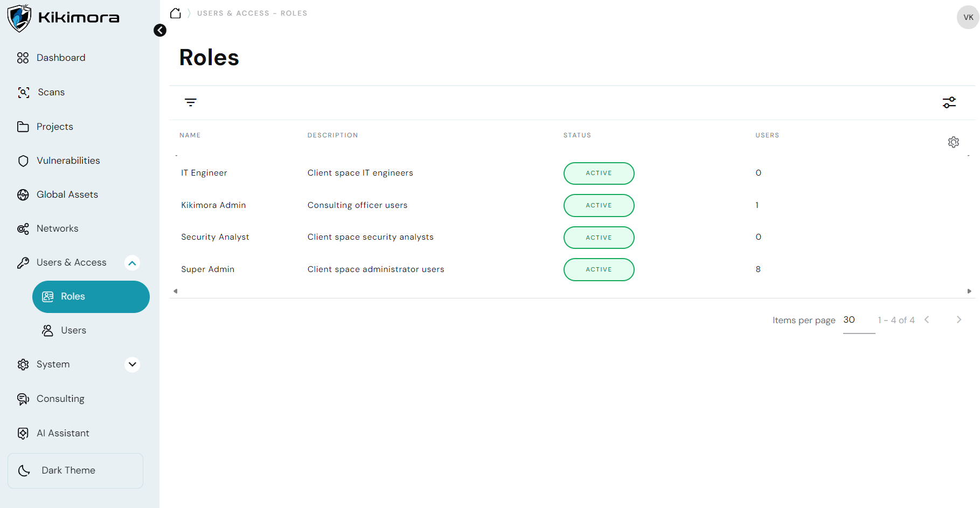Open the items per page dropdown
This screenshot has width=980, height=508.
click(x=858, y=321)
